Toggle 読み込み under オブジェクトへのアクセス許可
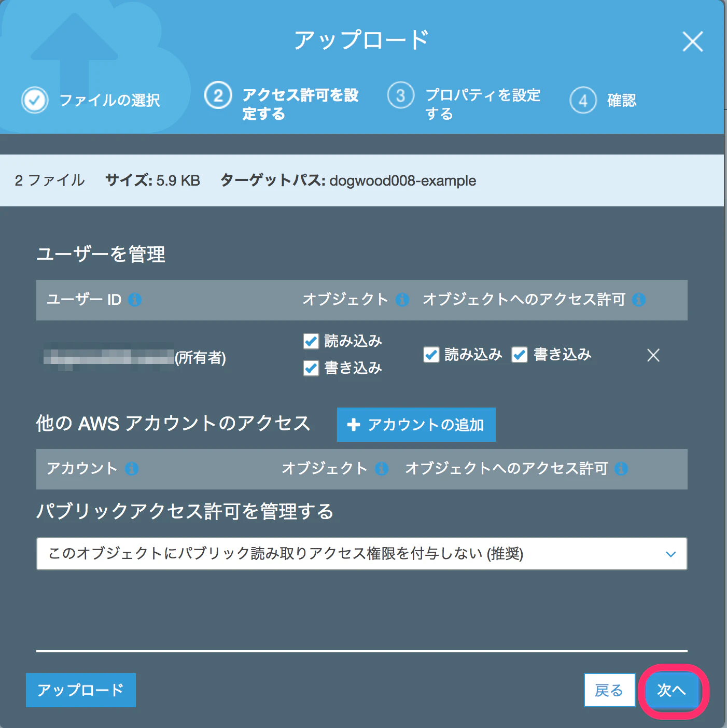The image size is (727, 728). click(431, 355)
